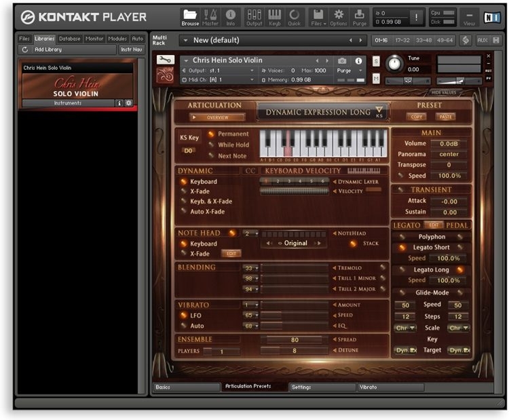Open the instrument info icon

[x=358, y=60]
